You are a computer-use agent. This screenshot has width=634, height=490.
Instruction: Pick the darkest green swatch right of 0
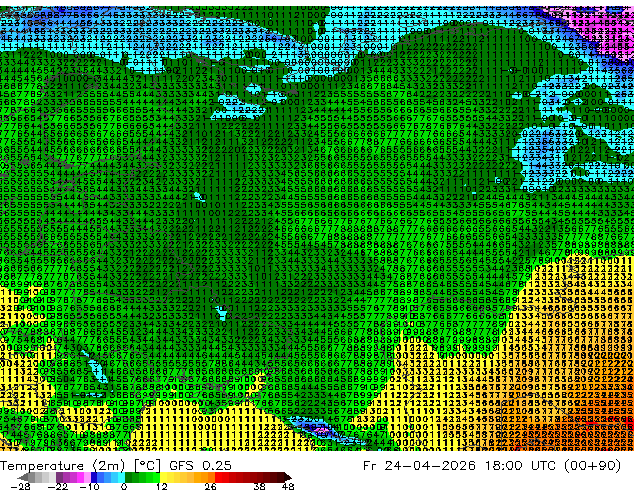pos(128,477)
